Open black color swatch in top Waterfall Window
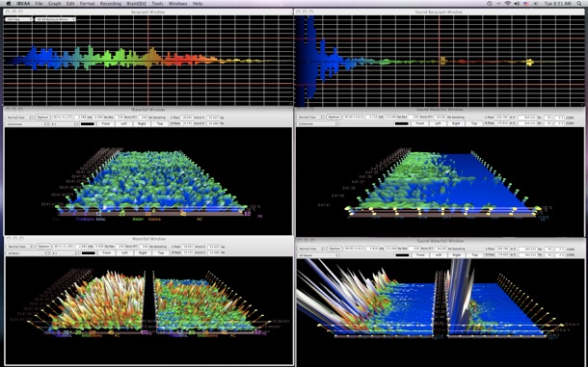This screenshot has height=367, width=588. (88, 123)
